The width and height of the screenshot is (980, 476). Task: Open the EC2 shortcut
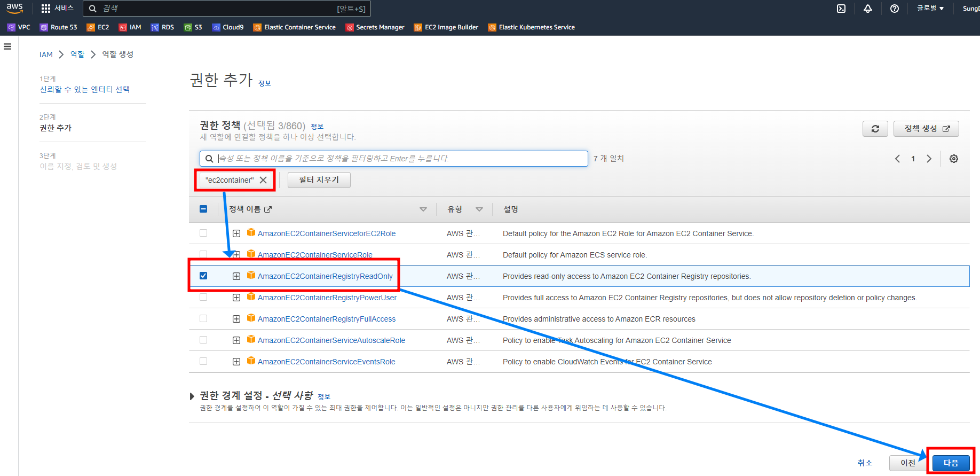(98, 27)
